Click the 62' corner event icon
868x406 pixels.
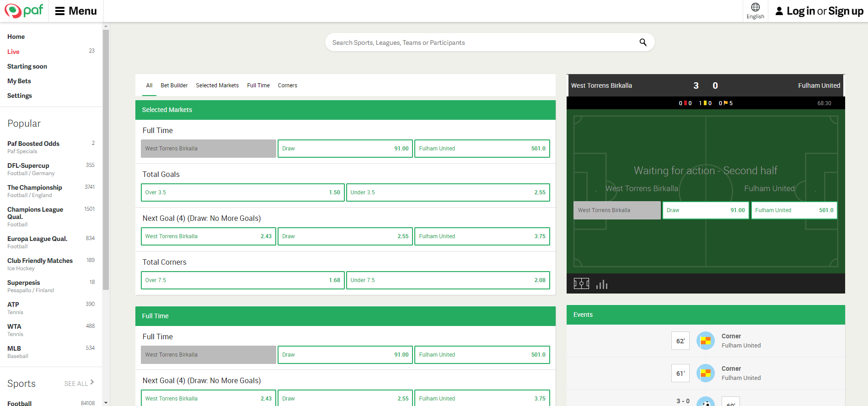click(x=705, y=341)
